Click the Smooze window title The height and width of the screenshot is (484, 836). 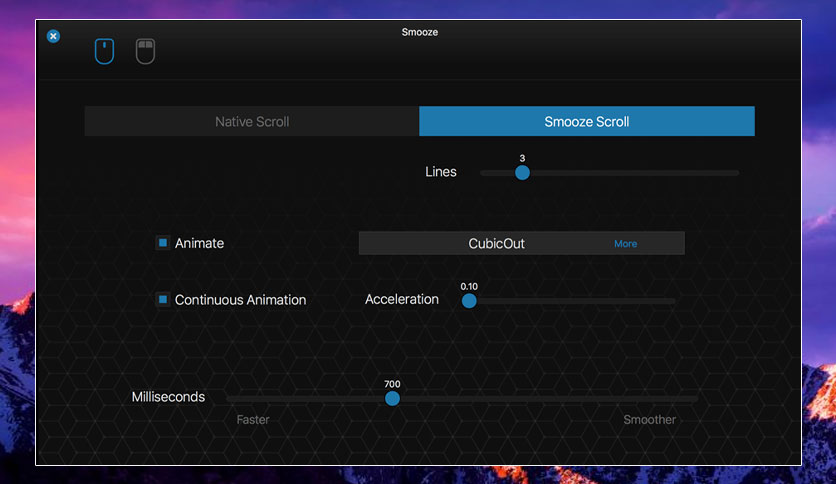[x=420, y=32]
